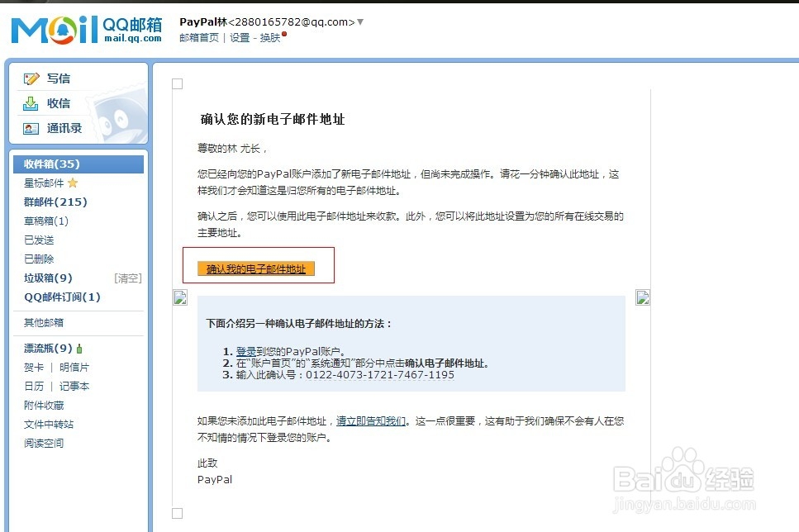Select the 写信 compose mail icon

[31, 79]
